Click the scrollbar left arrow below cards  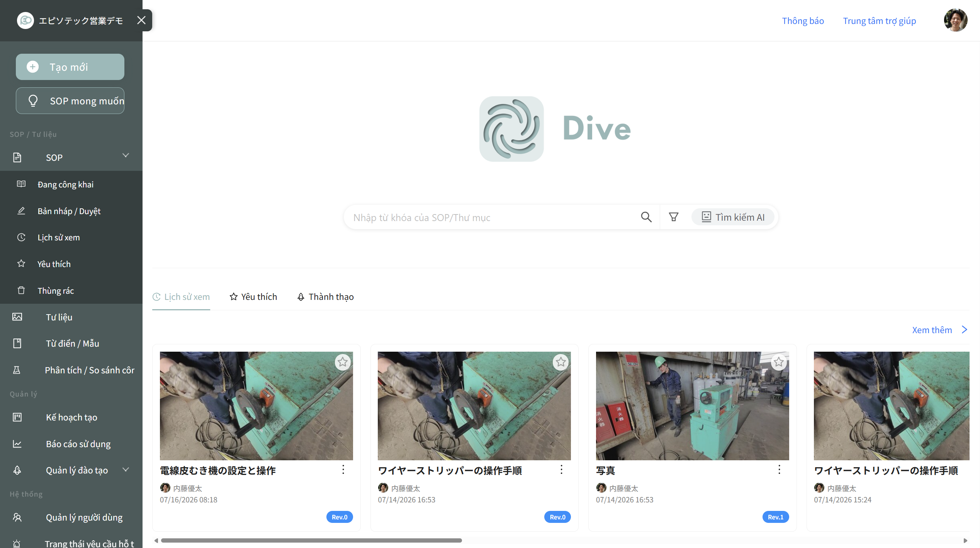[156, 540]
